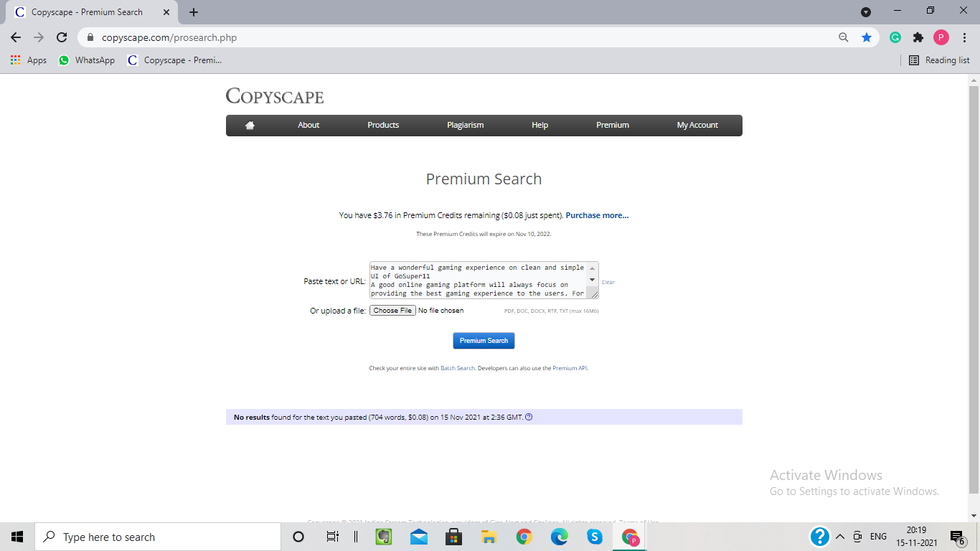
Task: Open the notification center
Action: (958, 537)
